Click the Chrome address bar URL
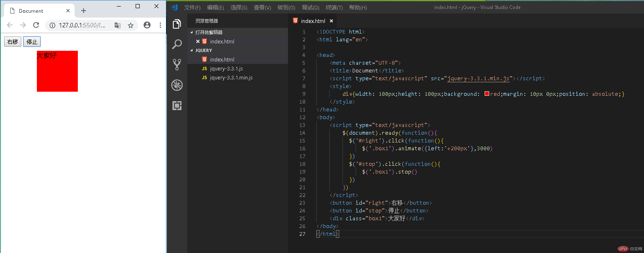644x253 pixels. click(x=82, y=25)
